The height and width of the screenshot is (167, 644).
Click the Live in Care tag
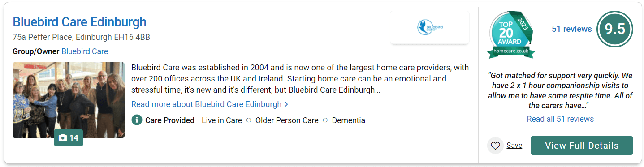tap(222, 120)
